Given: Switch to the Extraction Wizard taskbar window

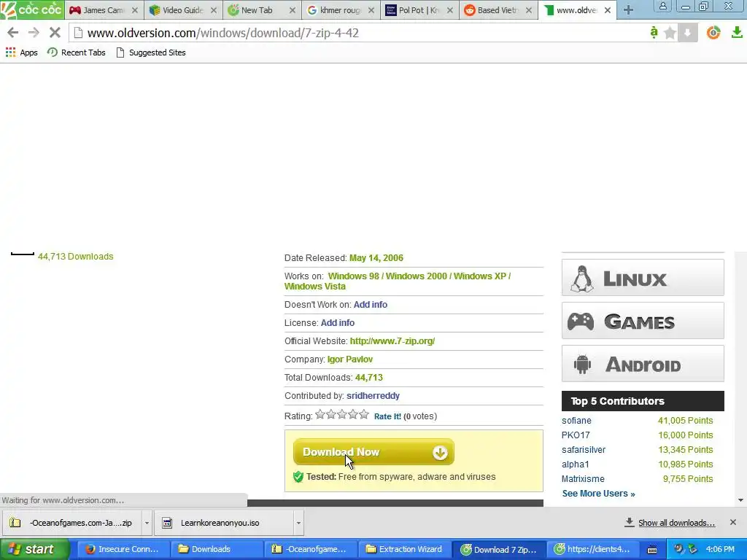Looking at the screenshot, I should (404, 550).
